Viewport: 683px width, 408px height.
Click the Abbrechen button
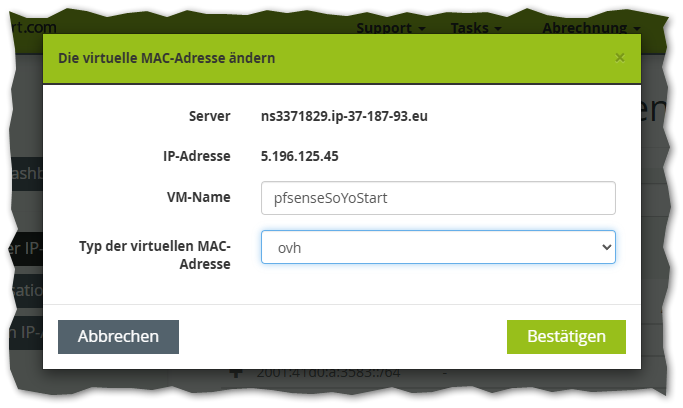point(118,336)
